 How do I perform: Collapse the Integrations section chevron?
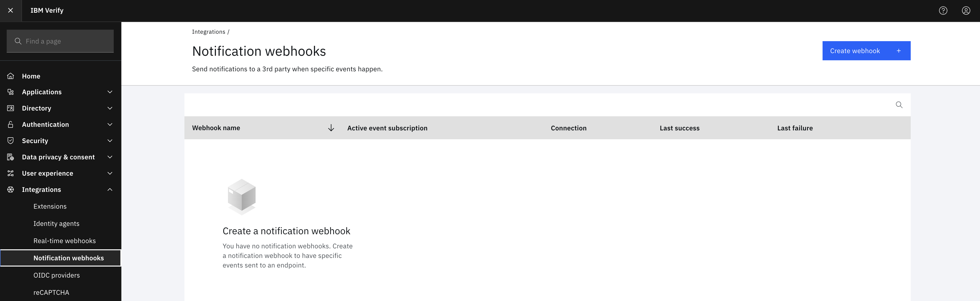click(x=110, y=189)
